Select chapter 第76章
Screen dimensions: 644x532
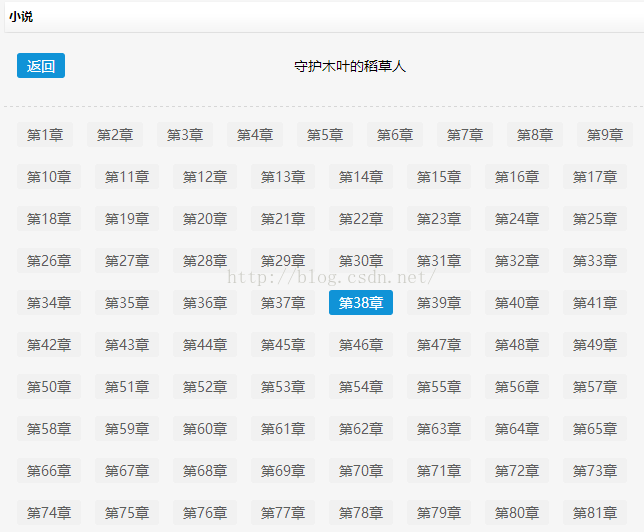205,513
